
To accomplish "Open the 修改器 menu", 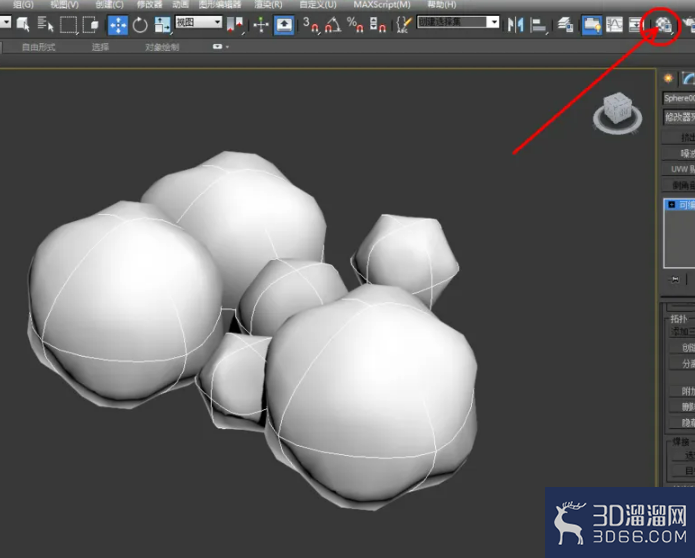I will [x=149, y=5].
